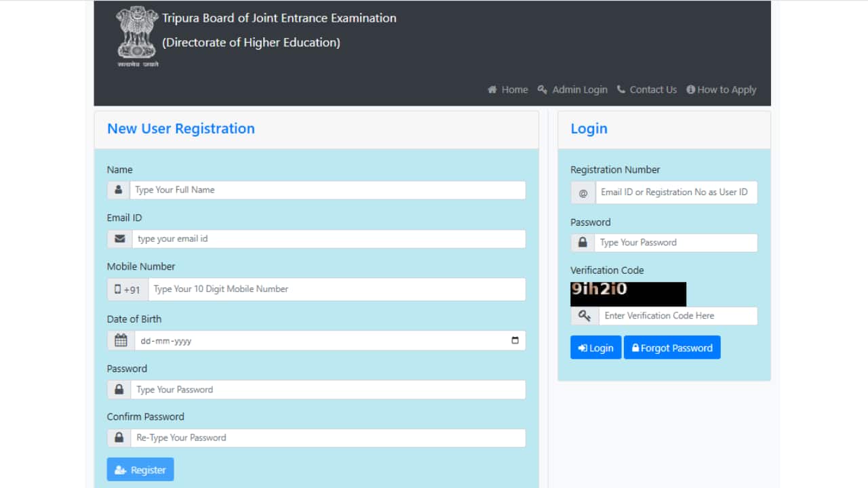Click the key icon beside Verification Code input

click(585, 316)
